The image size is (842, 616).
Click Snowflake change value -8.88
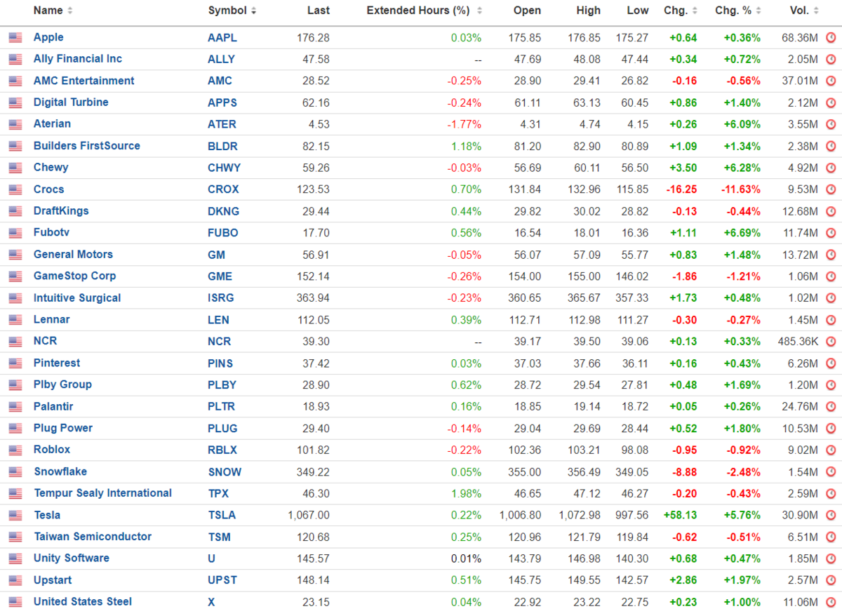click(684, 472)
